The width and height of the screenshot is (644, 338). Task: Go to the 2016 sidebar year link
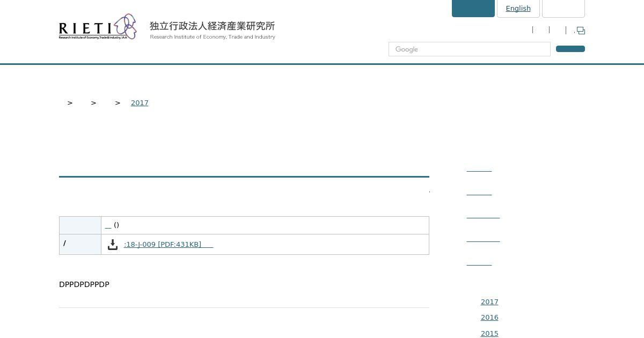(x=489, y=318)
